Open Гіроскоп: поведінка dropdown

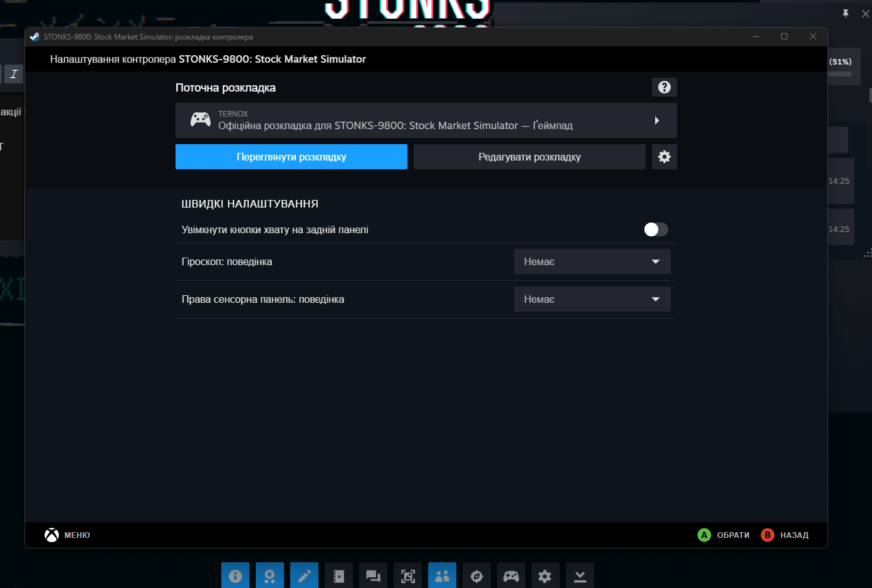592,261
